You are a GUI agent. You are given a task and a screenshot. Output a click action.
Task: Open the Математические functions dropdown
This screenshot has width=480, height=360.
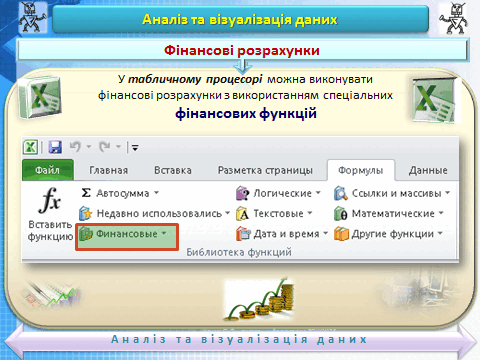coord(441,213)
